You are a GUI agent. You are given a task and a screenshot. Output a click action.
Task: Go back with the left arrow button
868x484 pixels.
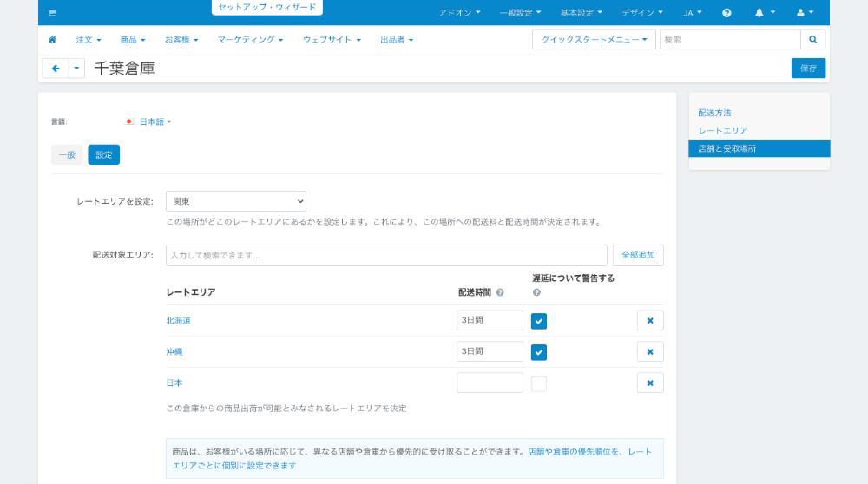pos(56,69)
